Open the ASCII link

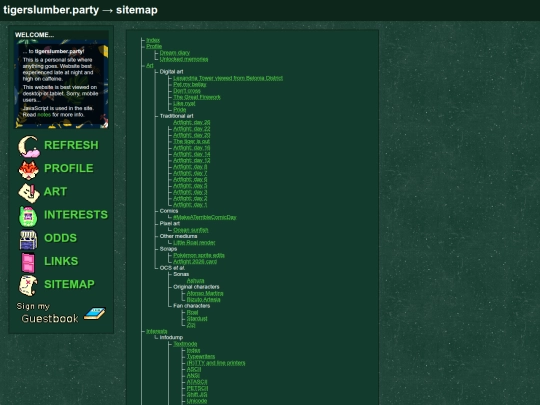click(194, 369)
